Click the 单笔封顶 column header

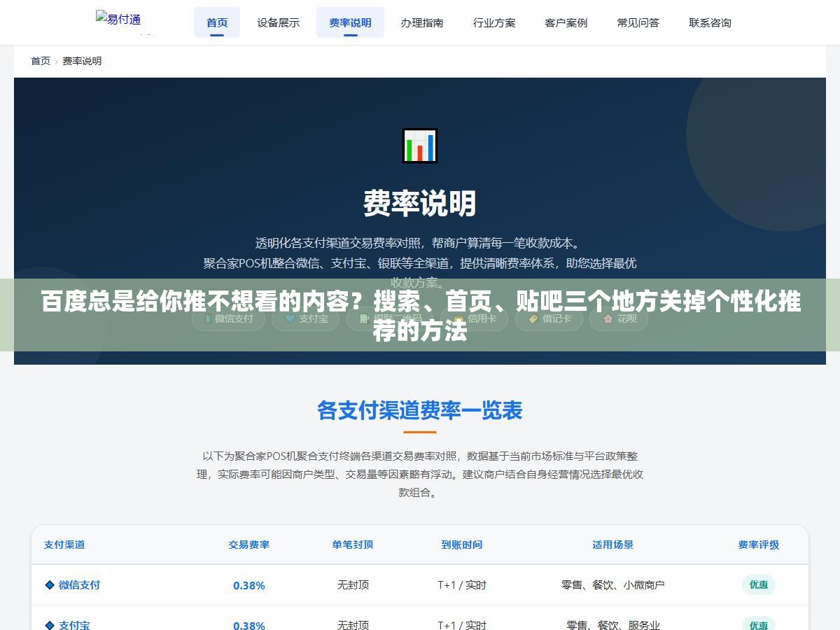353,545
